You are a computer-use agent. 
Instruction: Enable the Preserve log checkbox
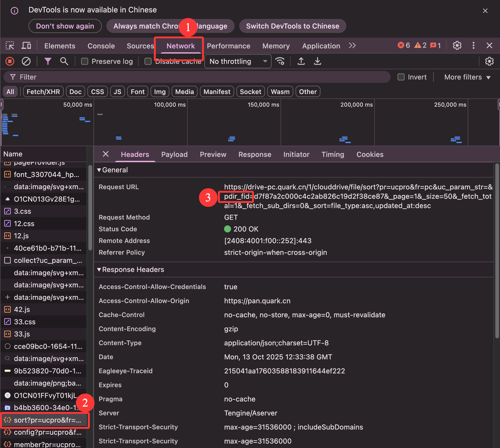pos(85,61)
